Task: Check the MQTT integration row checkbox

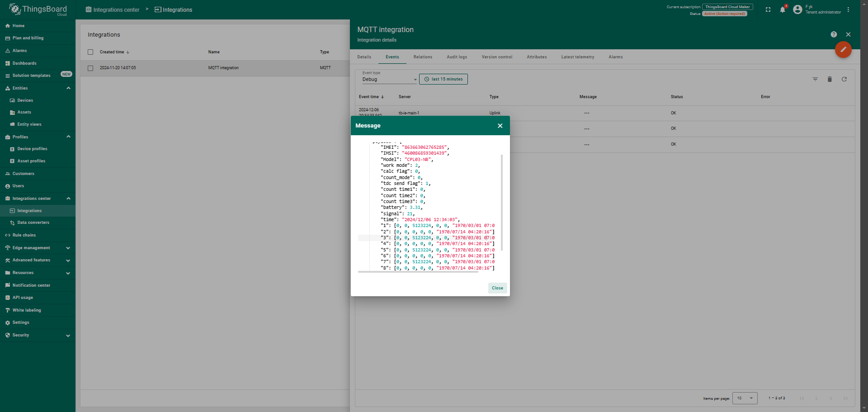Action: (90, 68)
